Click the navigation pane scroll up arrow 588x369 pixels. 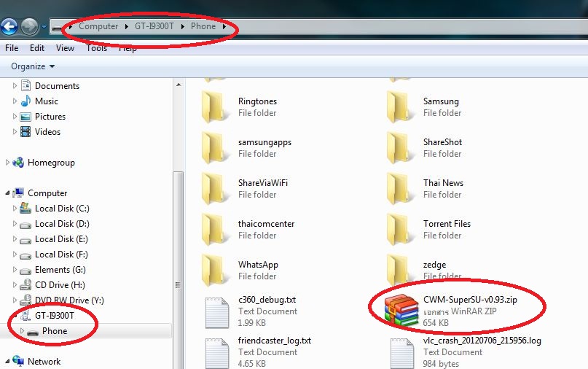(179, 85)
